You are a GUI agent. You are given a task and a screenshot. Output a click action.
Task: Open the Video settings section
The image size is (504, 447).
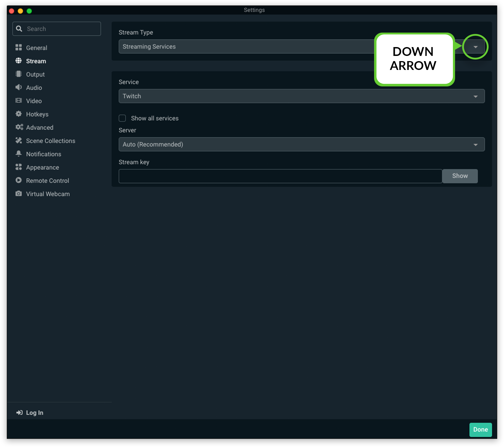pyautogui.click(x=34, y=101)
